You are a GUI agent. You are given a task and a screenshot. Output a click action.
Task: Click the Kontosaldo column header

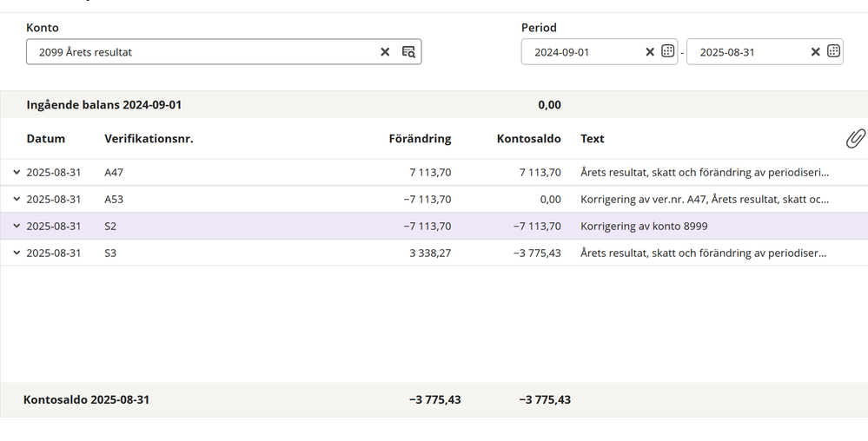point(528,139)
